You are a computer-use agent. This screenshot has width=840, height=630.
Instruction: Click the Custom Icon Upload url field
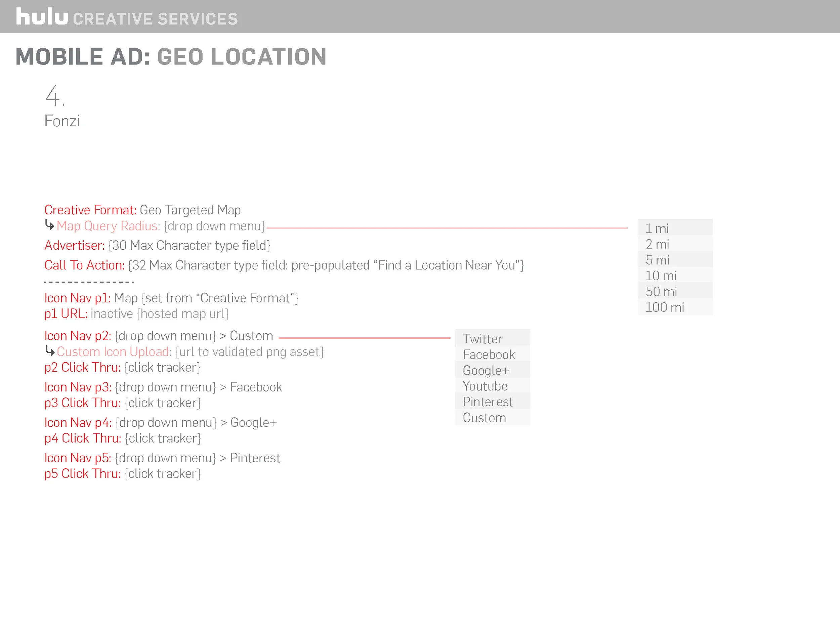[250, 352]
